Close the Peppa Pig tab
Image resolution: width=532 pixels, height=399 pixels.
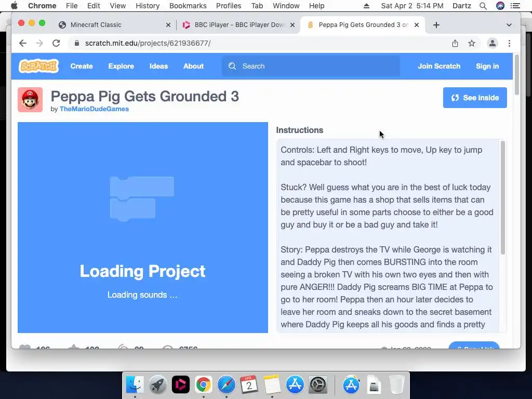pos(417,25)
